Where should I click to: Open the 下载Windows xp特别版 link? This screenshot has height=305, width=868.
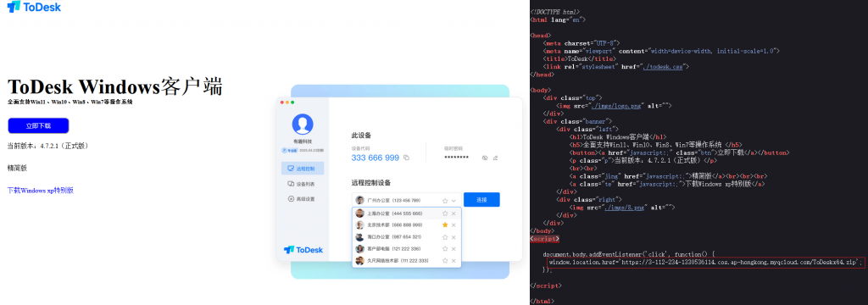(41, 191)
